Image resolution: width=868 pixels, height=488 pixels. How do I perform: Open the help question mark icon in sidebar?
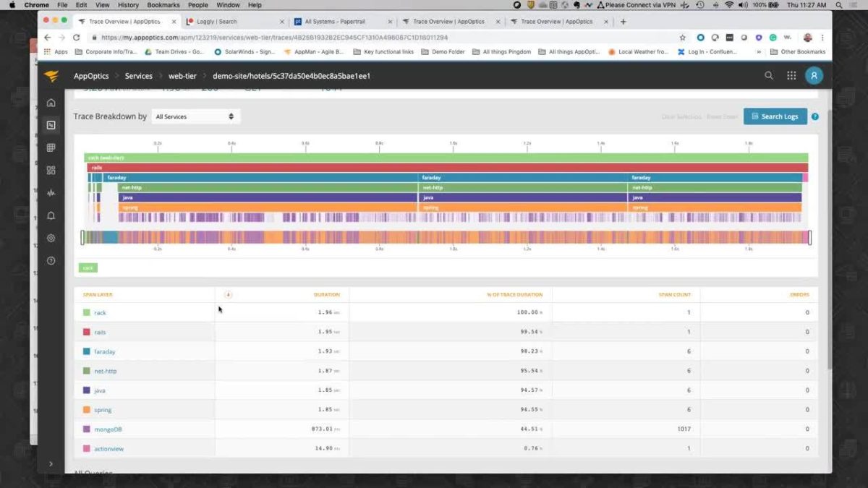tap(51, 261)
